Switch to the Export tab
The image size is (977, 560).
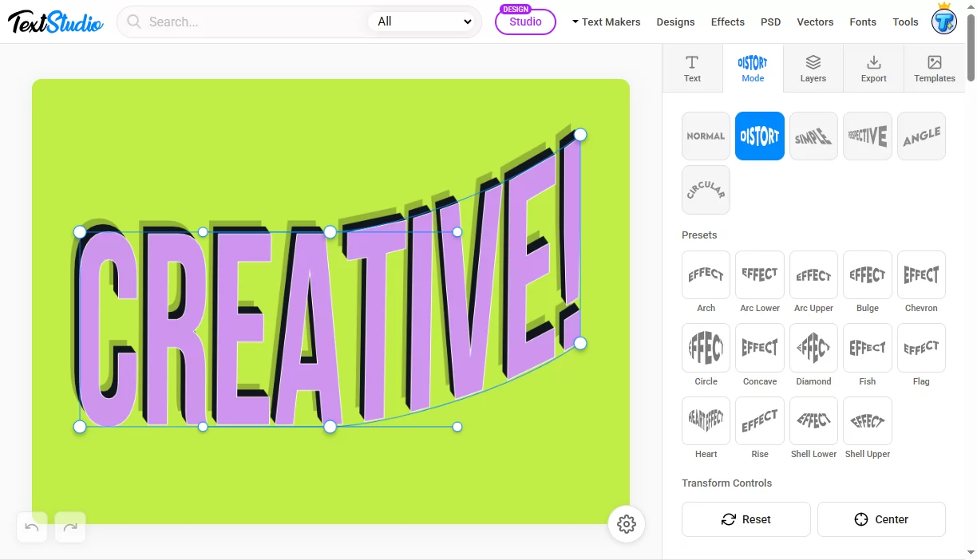click(x=873, y=69)
